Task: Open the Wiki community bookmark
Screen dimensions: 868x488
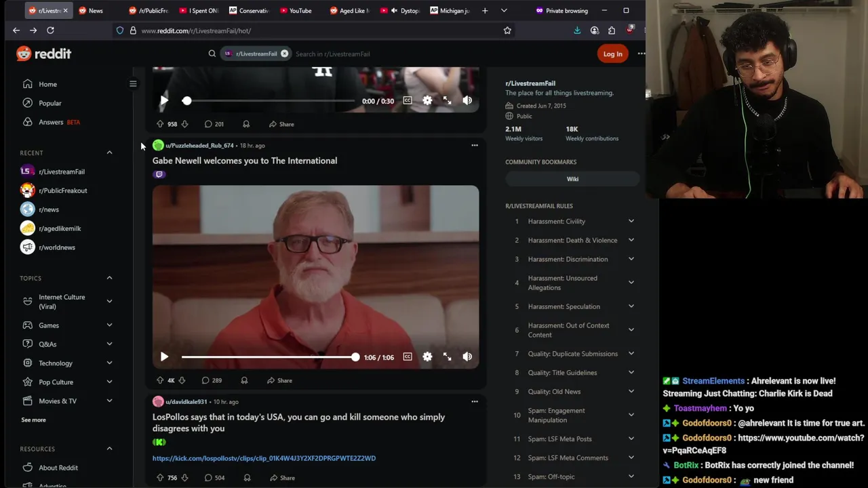Action: 572,179
